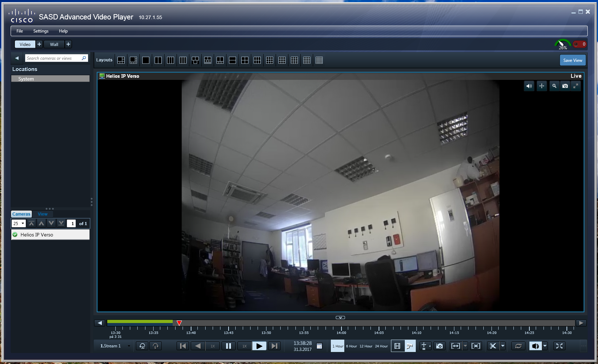Expand the volume control dropdown arrow
Image resolution: width=598 pixels, height=364 pixels.
(x=545, y=346)
